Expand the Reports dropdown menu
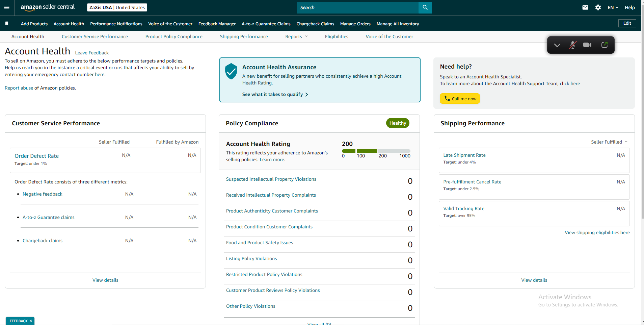644x325 pixels. click(296, 36)
